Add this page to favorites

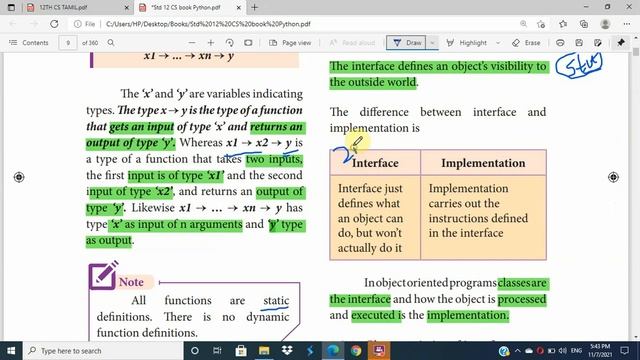[541, 24]
